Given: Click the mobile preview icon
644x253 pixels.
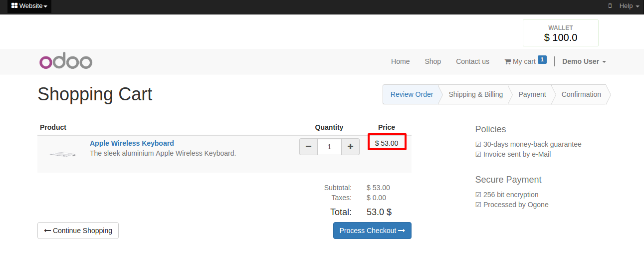Looking at the screenshot, I should pyautogui.click(x=610, y=6).
